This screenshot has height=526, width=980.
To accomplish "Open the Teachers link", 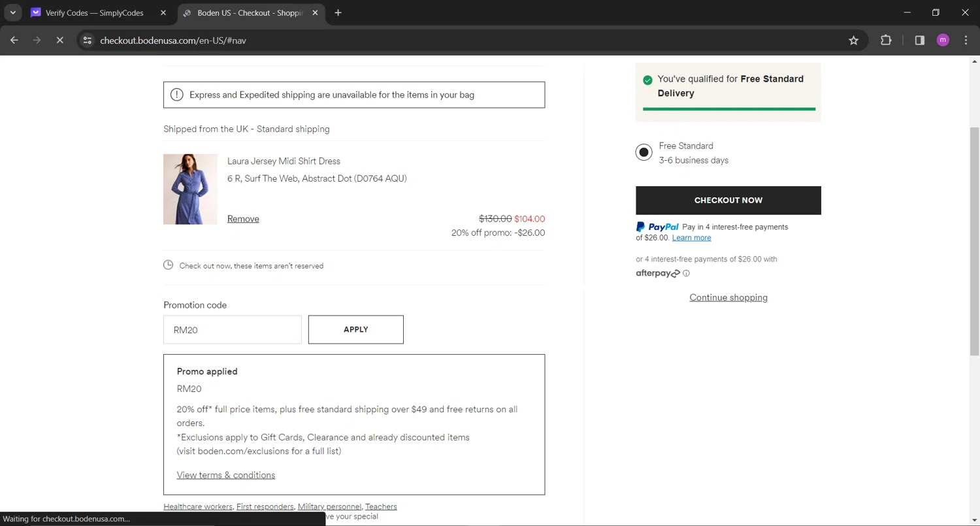I will 381,506.
